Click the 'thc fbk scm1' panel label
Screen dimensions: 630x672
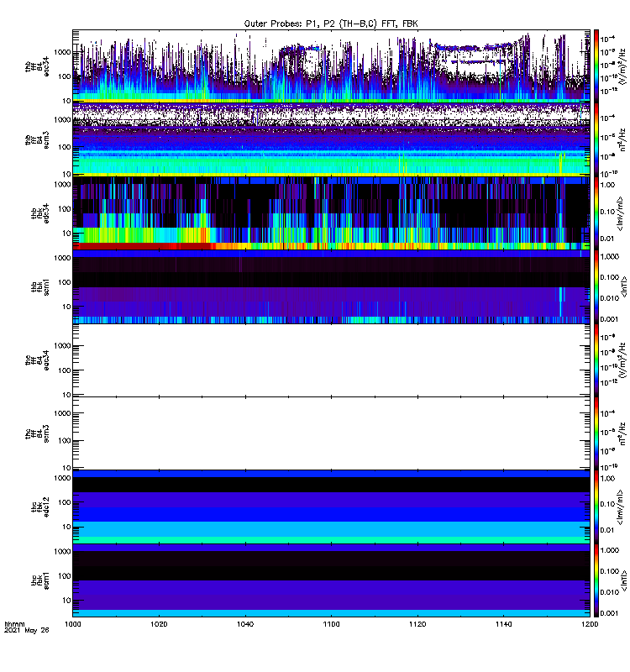(x=40, y=580)
